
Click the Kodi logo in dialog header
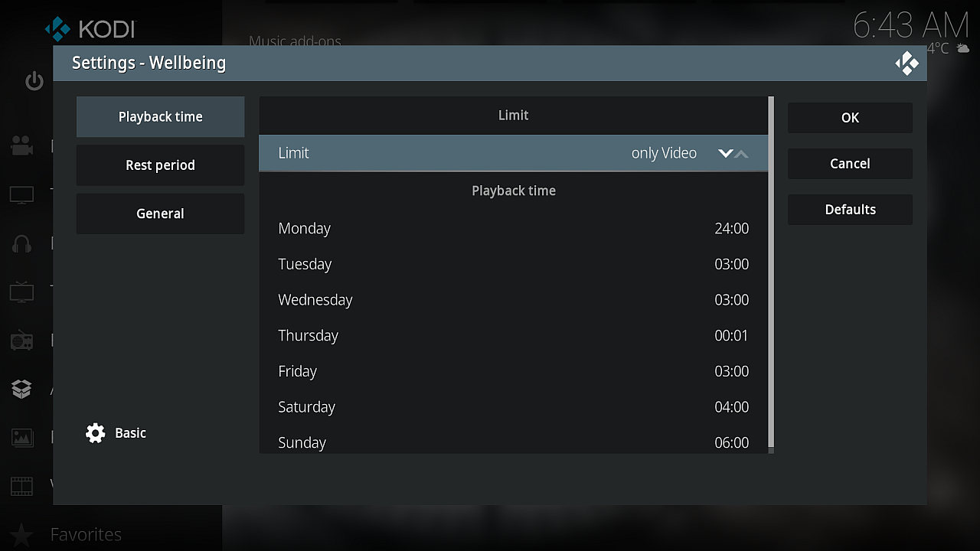906,64
